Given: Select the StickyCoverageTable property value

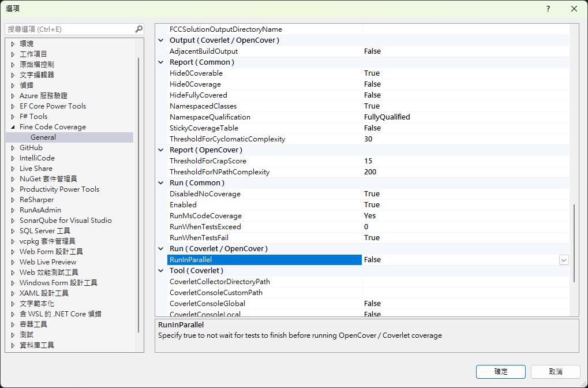Looking at the screenshot, I should click(462, 128).
